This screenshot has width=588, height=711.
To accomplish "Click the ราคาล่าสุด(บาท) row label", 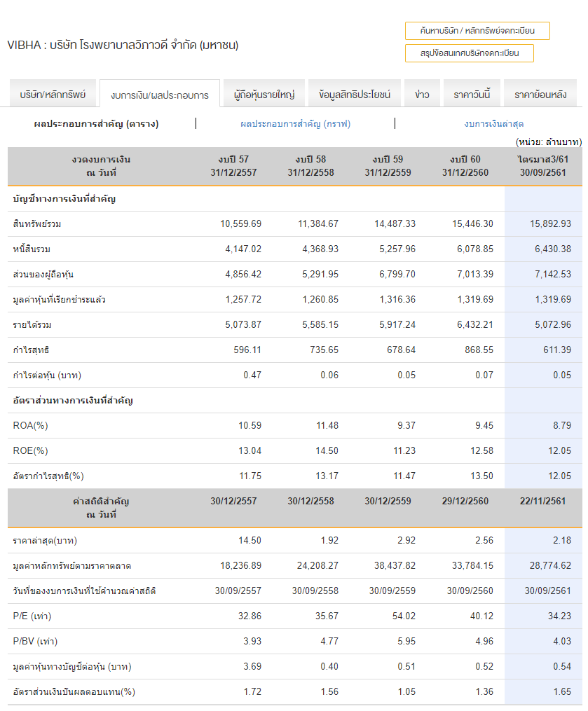I will (45, 541).
